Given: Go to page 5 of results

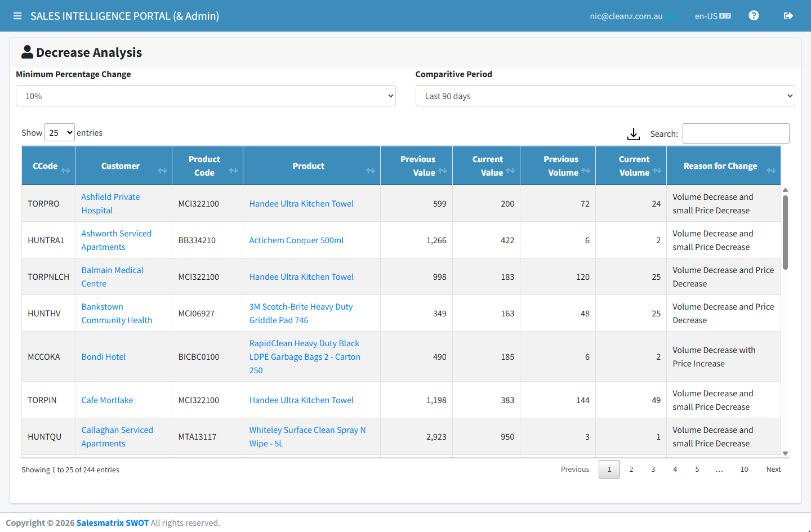Looking at the screenshot, I should coord(697,469).
